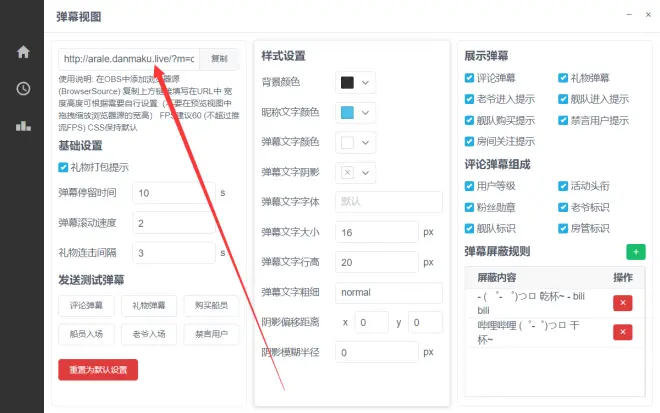The width and height of the screenshot is (660, 413).
Task: Send a test 评论弹幕
Action: point(86,306)
